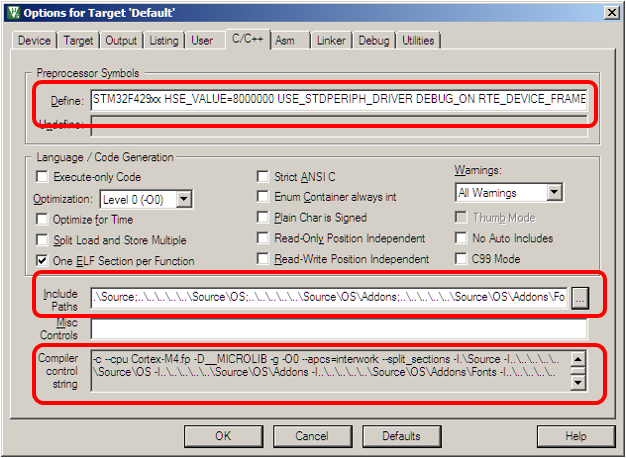Click the Misc Controls field

(x=339, y=329)
